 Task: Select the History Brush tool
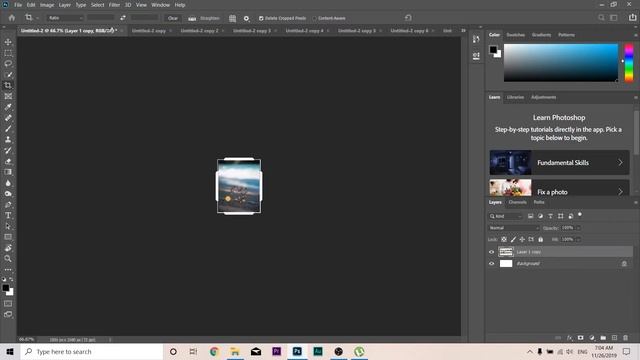[x=8, y=150]
